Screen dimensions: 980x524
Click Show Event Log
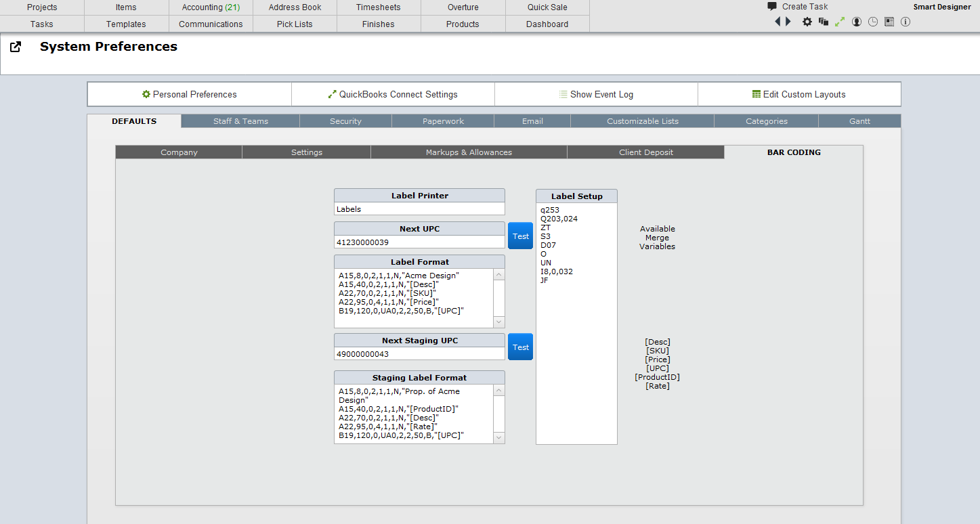coord(596,94)
